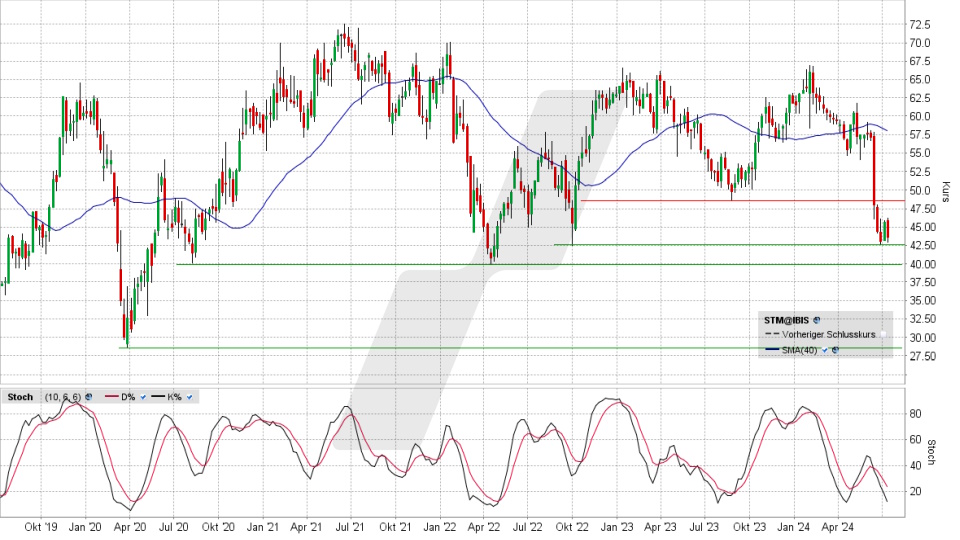Click the 20 stochastic axis label
Image resolution: width=960 pixels, height=540 pixels.
coord(915,491)
